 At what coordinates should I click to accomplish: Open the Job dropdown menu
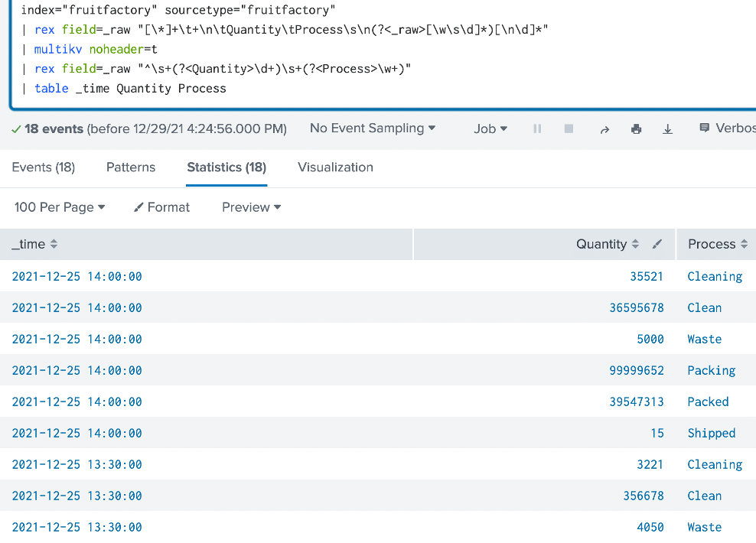(x=490, y=128)
